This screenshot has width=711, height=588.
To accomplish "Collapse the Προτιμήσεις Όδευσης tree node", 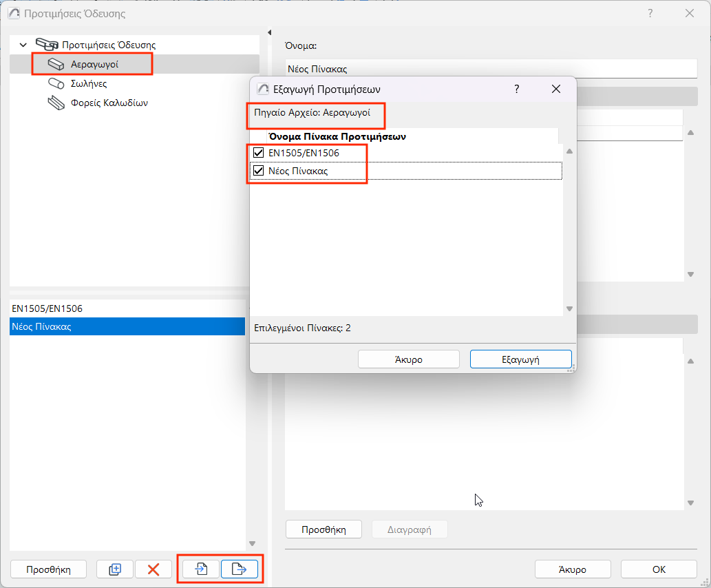I will click(x=23, y=45).
